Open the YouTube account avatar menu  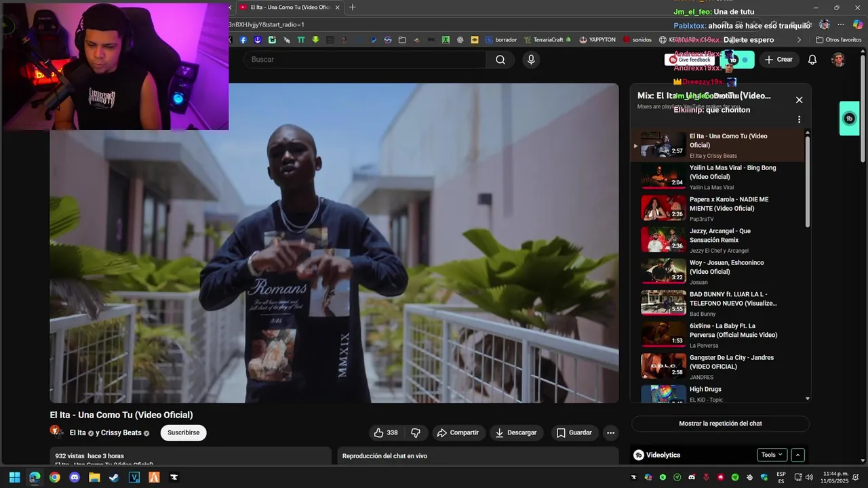(x=838, y=60)
